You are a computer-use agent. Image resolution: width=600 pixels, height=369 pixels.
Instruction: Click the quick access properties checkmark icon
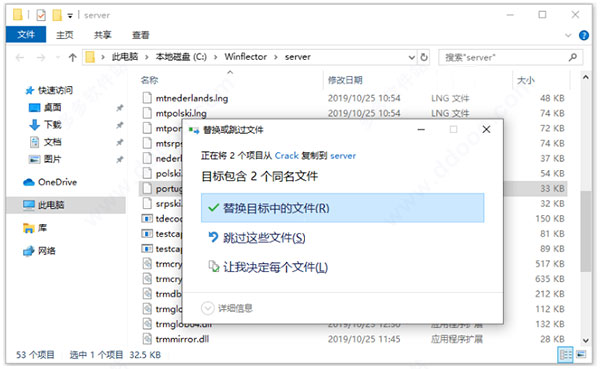point(41,15)
